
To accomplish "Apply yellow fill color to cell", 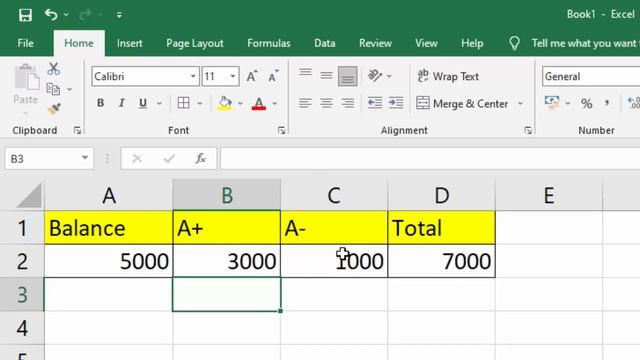I will click(x=224, y=103).
